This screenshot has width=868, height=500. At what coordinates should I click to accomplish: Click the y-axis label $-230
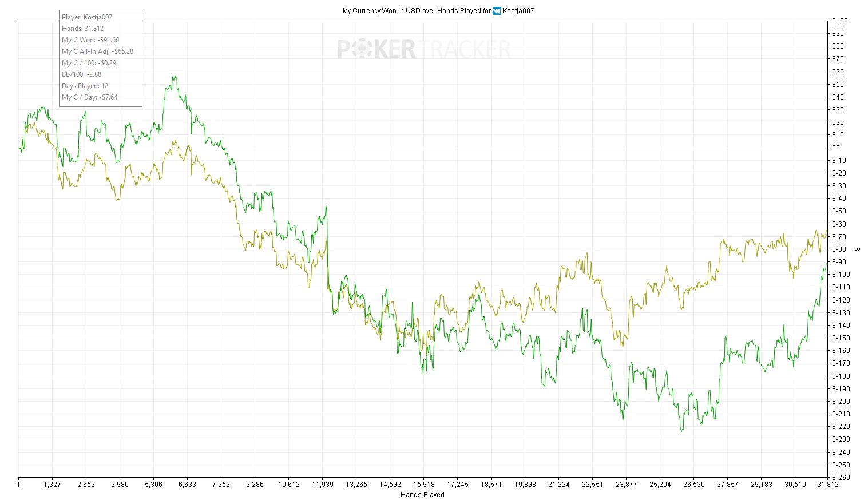[841, 439]
